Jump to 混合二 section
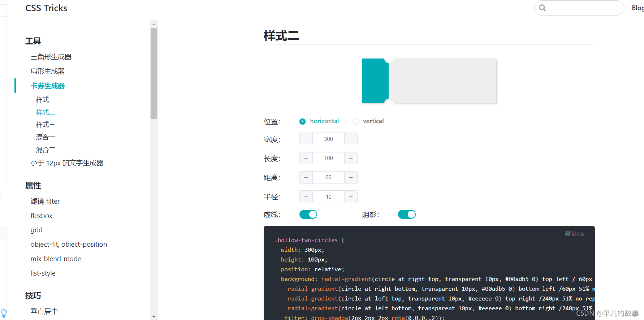 tap(46, 150)
